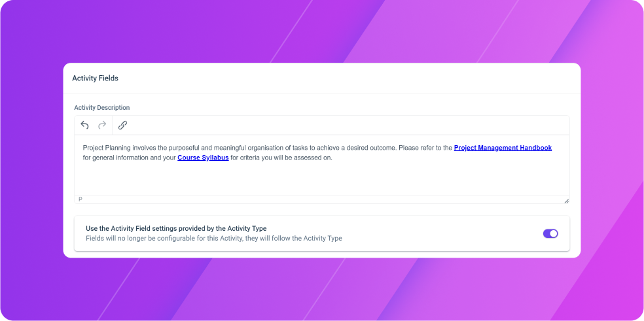Click the Activity Fields section heading
This screenshot has width=644, height=321.
pyautogui.click(x=96, y=78)
